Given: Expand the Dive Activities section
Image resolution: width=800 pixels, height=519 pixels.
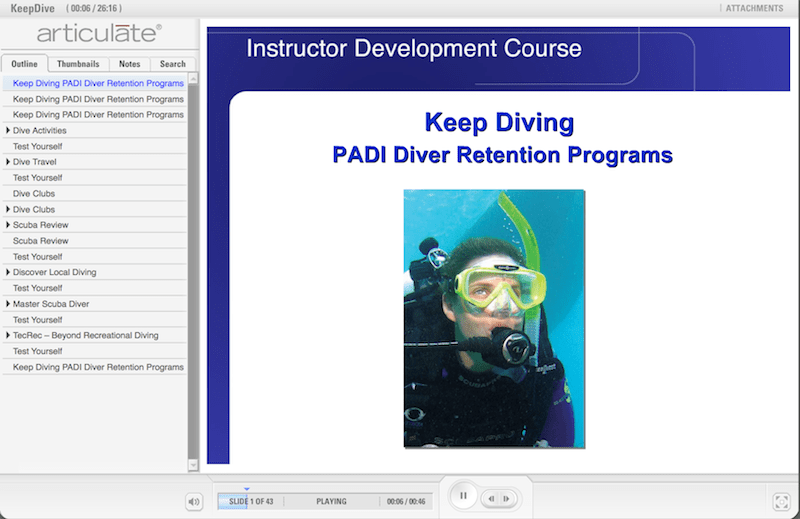Looking at the screenshot, I should [x=8, y=130].
